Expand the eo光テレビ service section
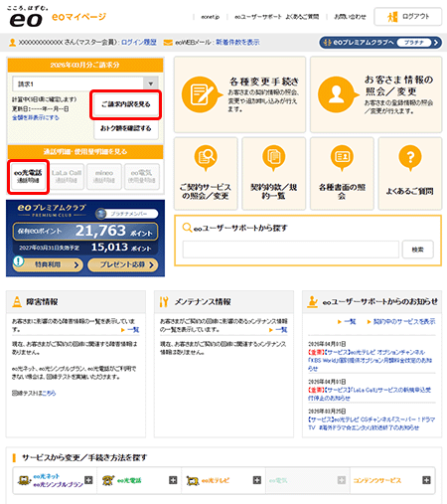Screen dimensions: 447x504 [257, 480]
